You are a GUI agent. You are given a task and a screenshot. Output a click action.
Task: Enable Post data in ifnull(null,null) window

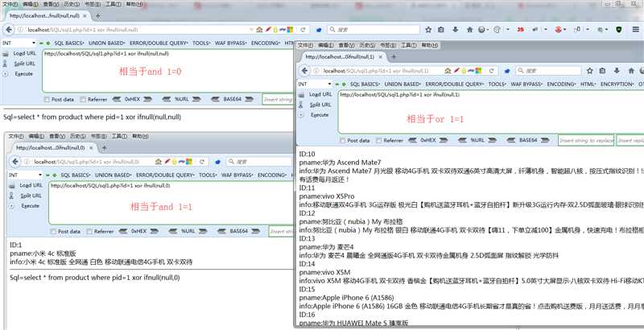coord(47,99)
